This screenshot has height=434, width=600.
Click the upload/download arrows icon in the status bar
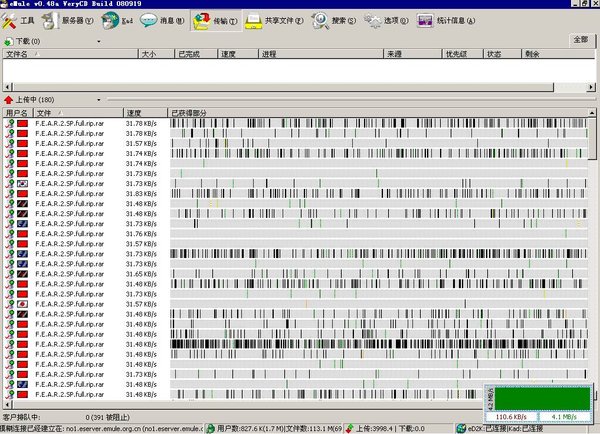pos(349,429)
